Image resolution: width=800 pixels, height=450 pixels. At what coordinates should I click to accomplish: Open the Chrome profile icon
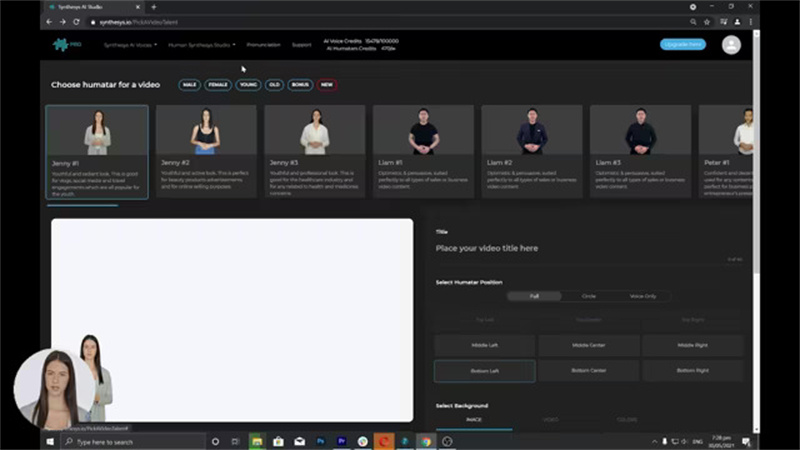[737, 22]
